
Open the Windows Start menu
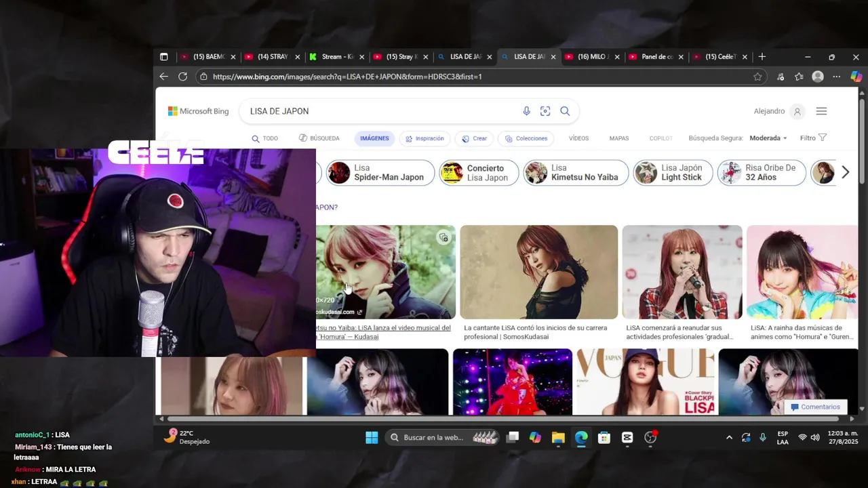372,437
